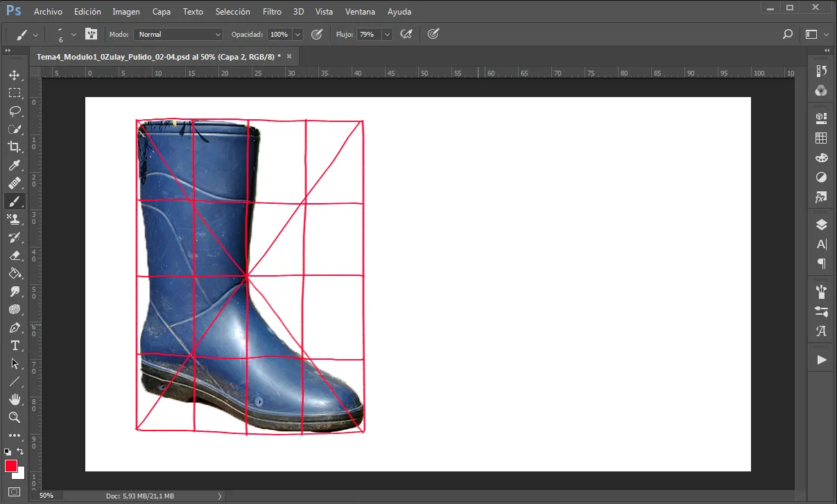Select the Zoom tool
The width and height of the screenshot is (837, 504).
click(x=15, y=417)
